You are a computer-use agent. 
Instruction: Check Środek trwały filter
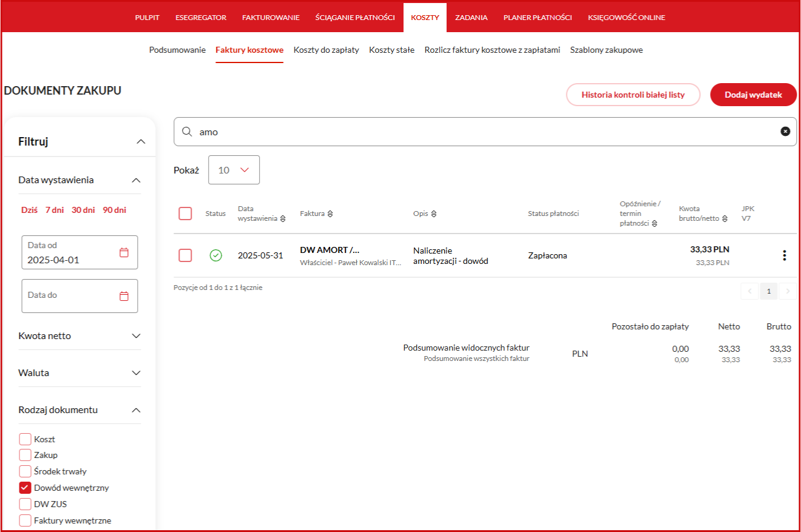[25, 471]
